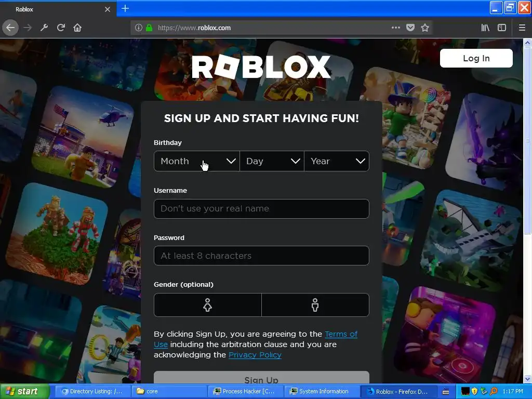The width and height of the screenshot is (532, 399).
Task: Bookmark this page with the star icon
Action: [x=425, y=28]
